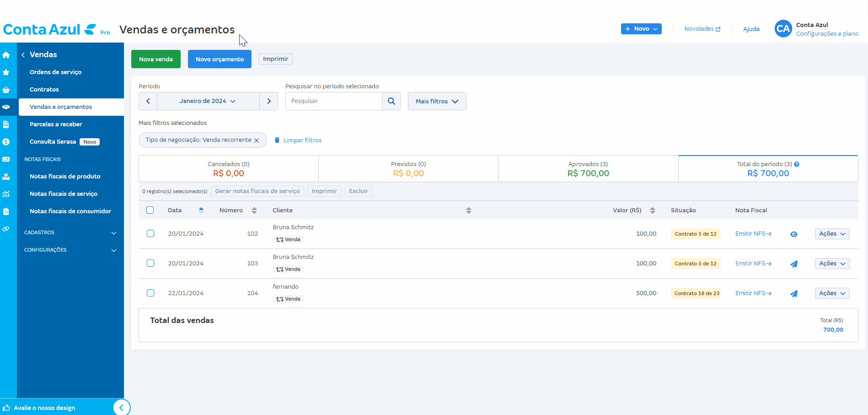Screen dimensions: 868x415
Task: Select the Previstos (0) tab
Action: pyautogui.click(x=408, y=169)
